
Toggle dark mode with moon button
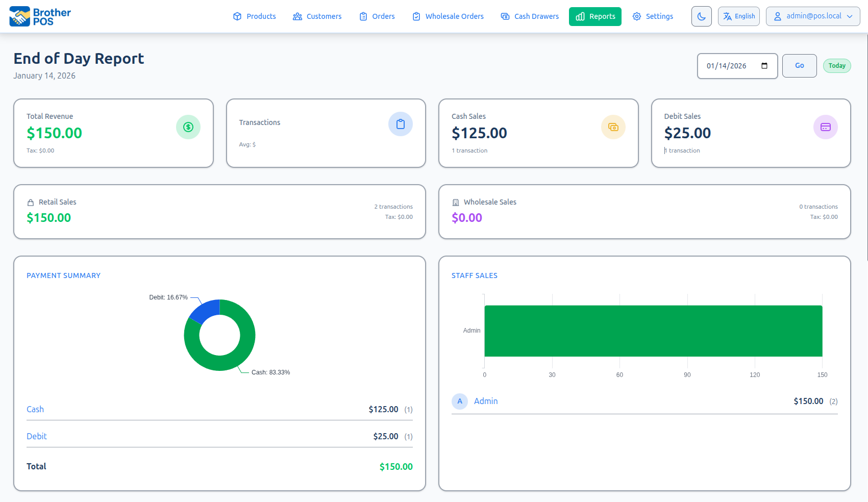[701, 16]
